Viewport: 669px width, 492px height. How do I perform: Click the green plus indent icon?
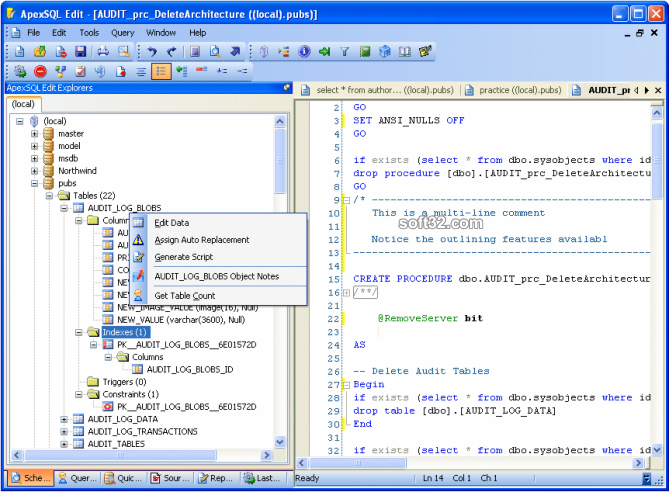point(182,71)
